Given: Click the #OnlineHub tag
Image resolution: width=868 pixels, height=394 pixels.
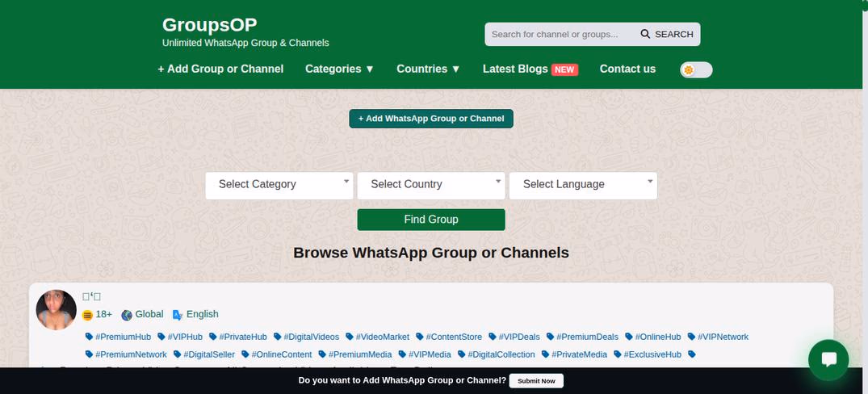Looking at the screenshot, I should [x=653, y=337].
